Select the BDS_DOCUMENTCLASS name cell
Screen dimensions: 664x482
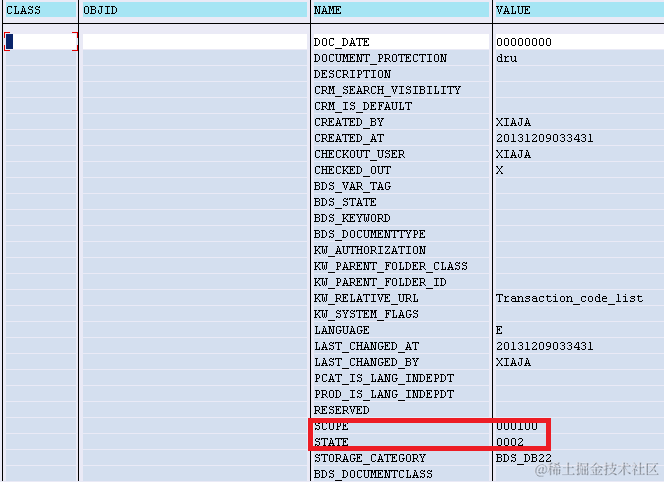click(401, 474)
